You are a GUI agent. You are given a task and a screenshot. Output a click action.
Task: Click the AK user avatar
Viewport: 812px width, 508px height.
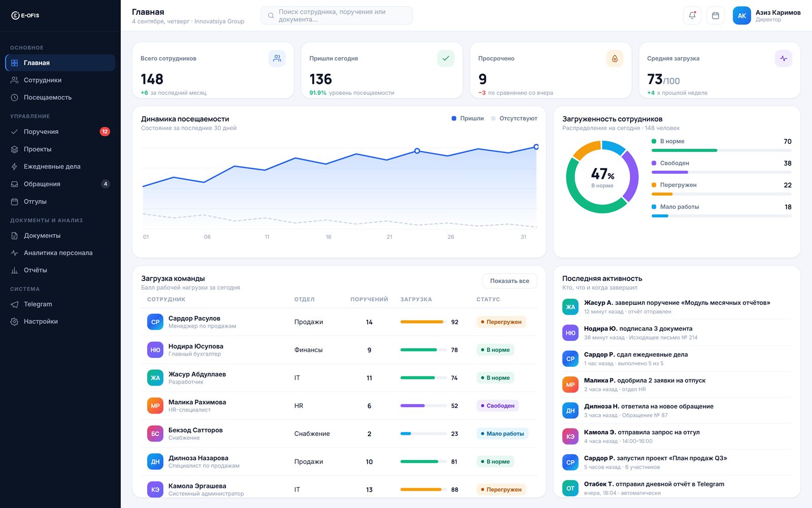point(741,15)
